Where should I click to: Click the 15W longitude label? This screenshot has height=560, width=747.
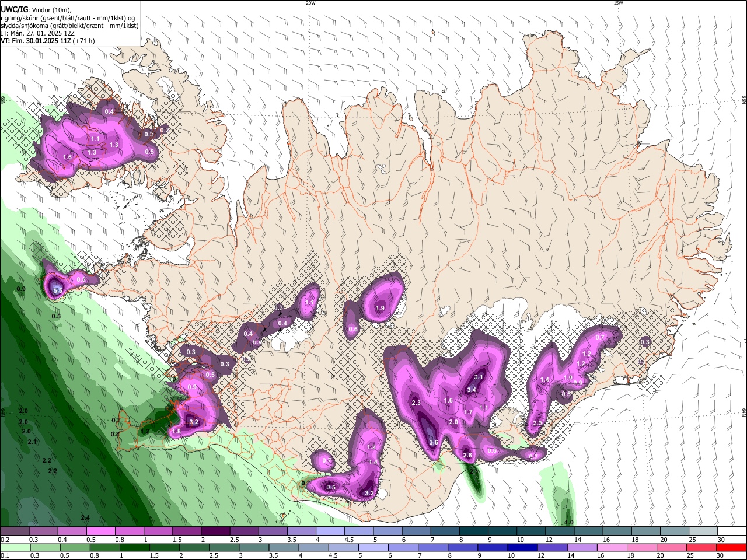click(618, 3)
